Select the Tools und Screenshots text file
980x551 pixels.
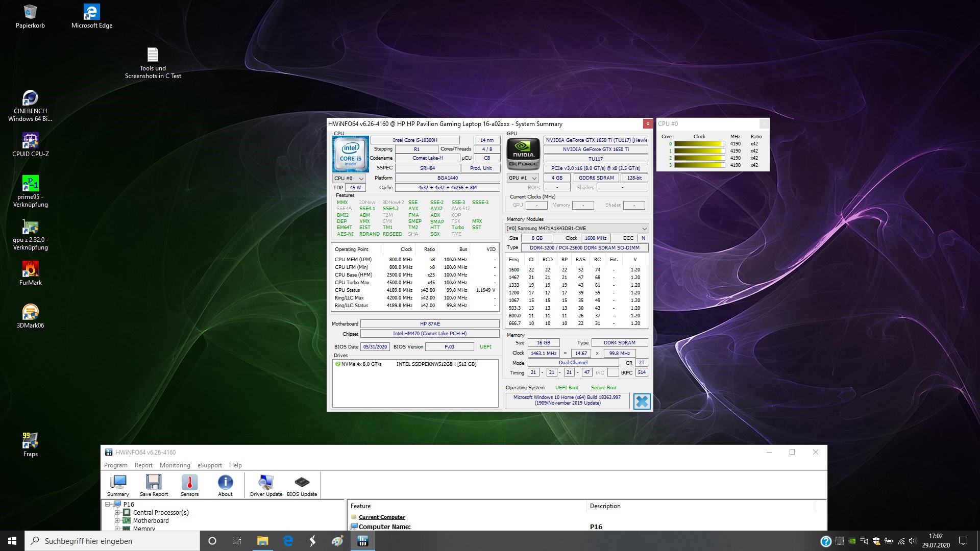[x=153, y=63]
